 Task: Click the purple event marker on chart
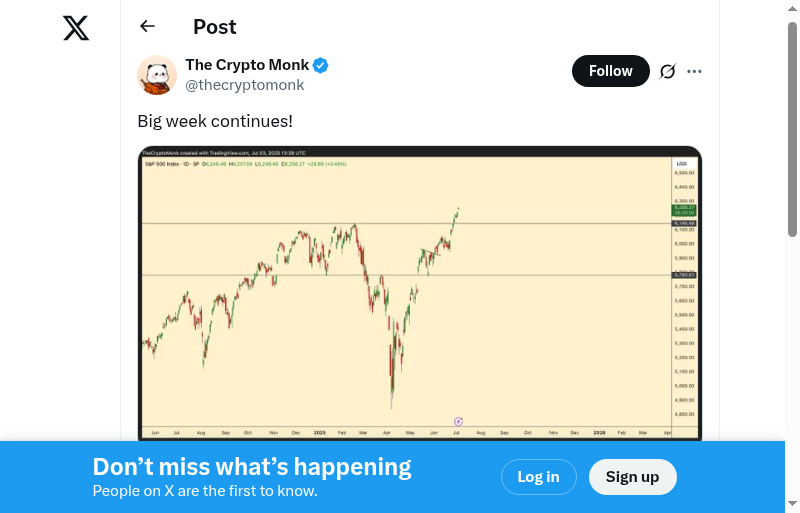click(x=458, y=421)
